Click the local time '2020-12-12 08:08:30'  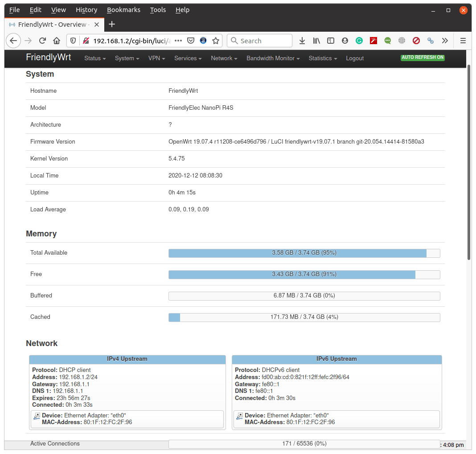click(x=195, y=176)
